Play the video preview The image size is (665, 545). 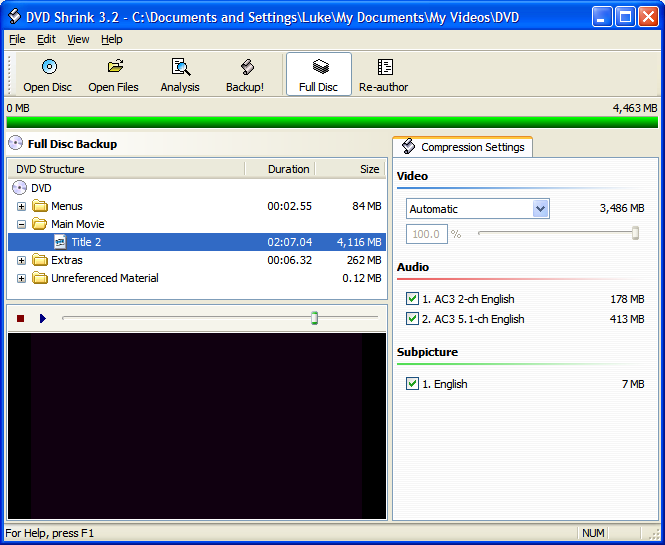point(42,318)
